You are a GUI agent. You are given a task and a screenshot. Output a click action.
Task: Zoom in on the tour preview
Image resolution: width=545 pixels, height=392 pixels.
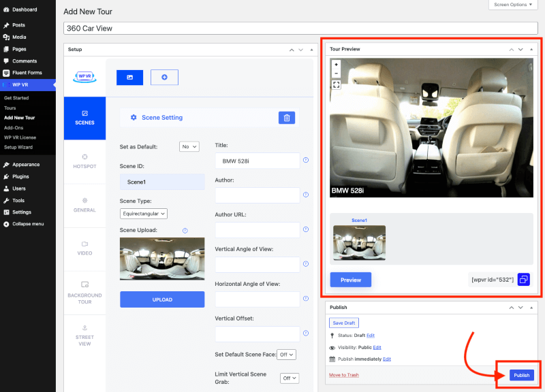pos(336,65)
